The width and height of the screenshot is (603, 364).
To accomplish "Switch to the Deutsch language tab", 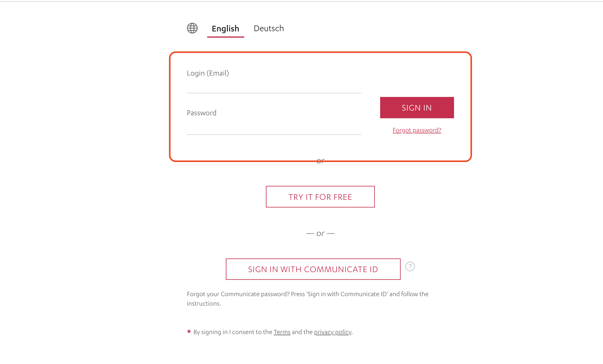I will click(269, 28).
